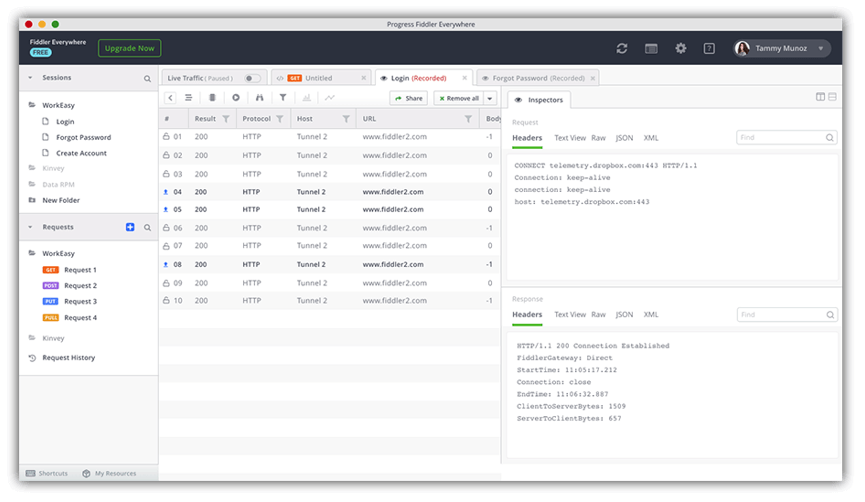
Task: Close the Login (Recorded) tab
Action: pyautogui.click(x=464, y=78)
